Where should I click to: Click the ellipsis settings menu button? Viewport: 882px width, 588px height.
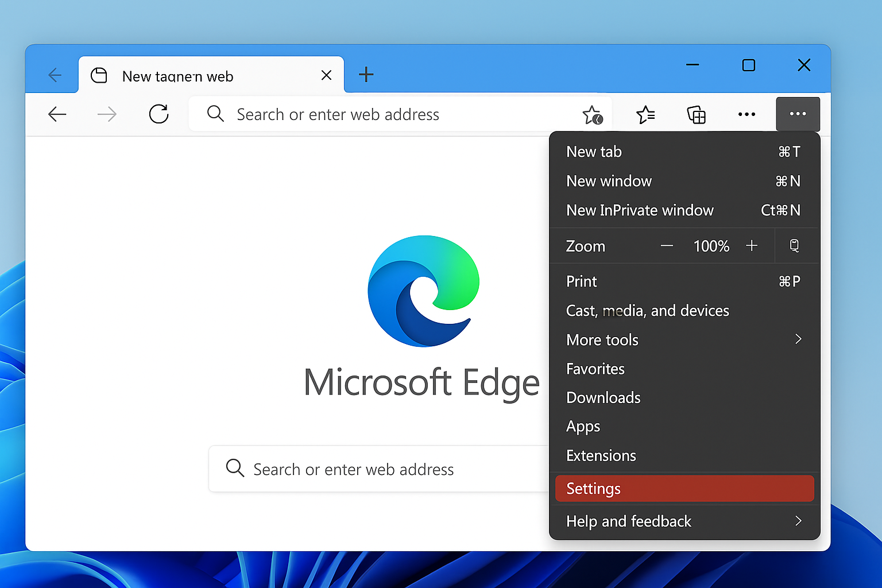(x=798, y=114)
